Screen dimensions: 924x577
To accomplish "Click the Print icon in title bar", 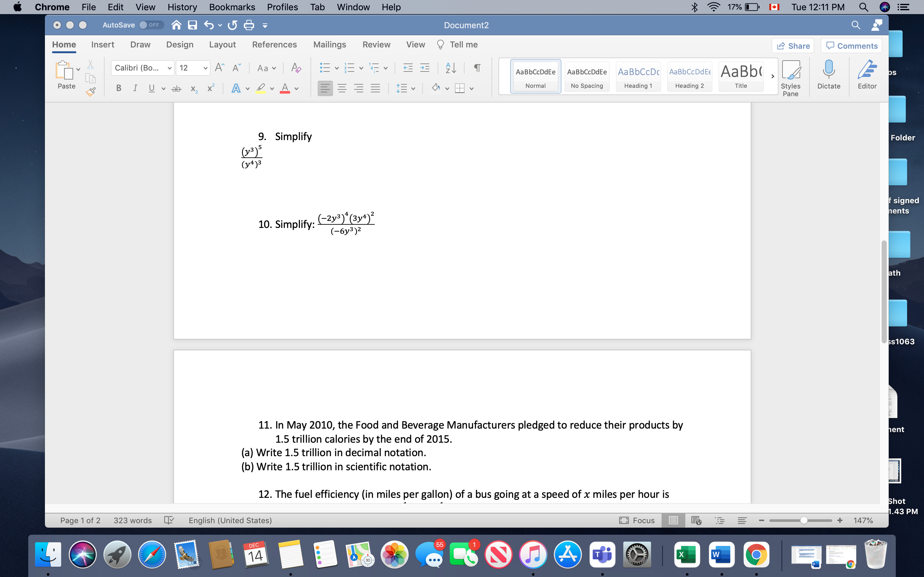I will point(249,25).
